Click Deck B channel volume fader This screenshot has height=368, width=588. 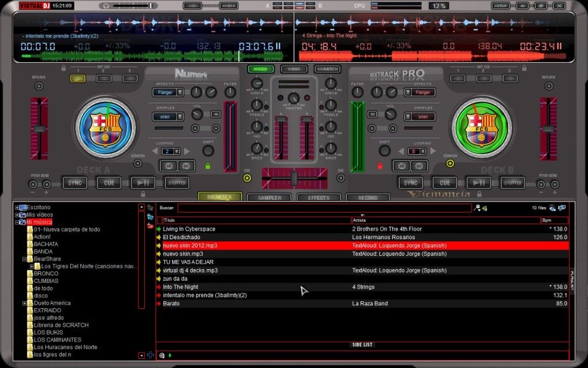(x=307, y=138)
